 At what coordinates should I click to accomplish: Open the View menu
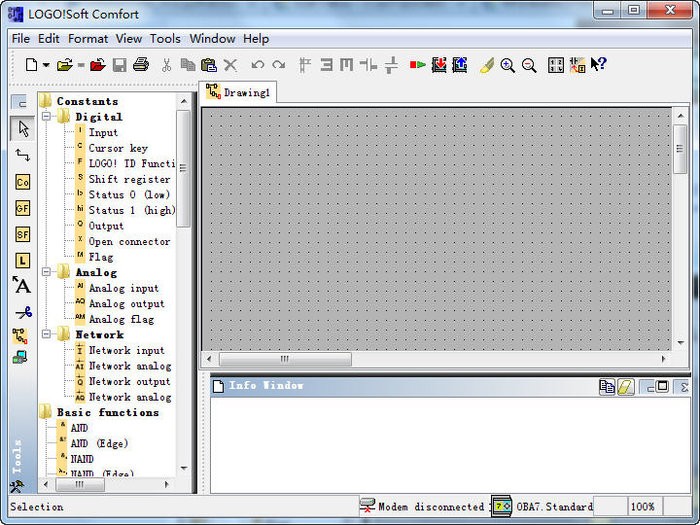[129, 39]
